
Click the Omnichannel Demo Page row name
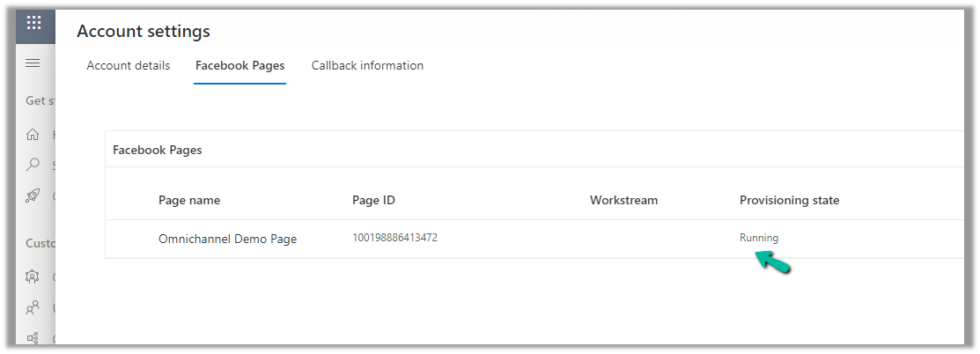pos(227,239)
